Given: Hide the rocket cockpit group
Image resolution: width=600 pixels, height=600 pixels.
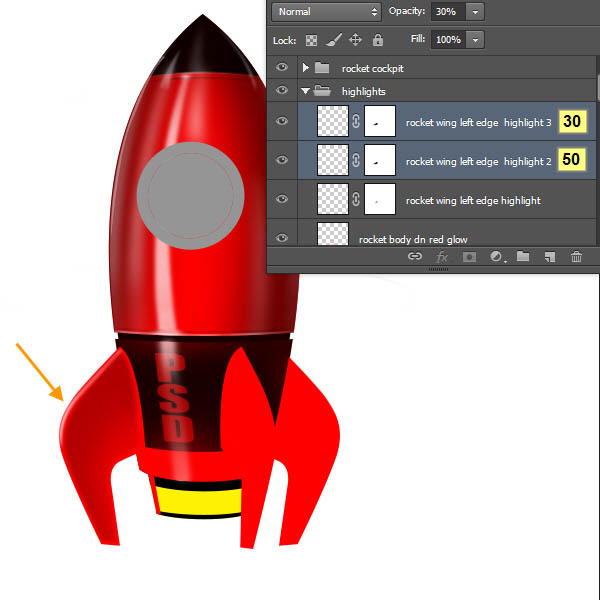Looking at the screenshot, I should tap(282, 68).
